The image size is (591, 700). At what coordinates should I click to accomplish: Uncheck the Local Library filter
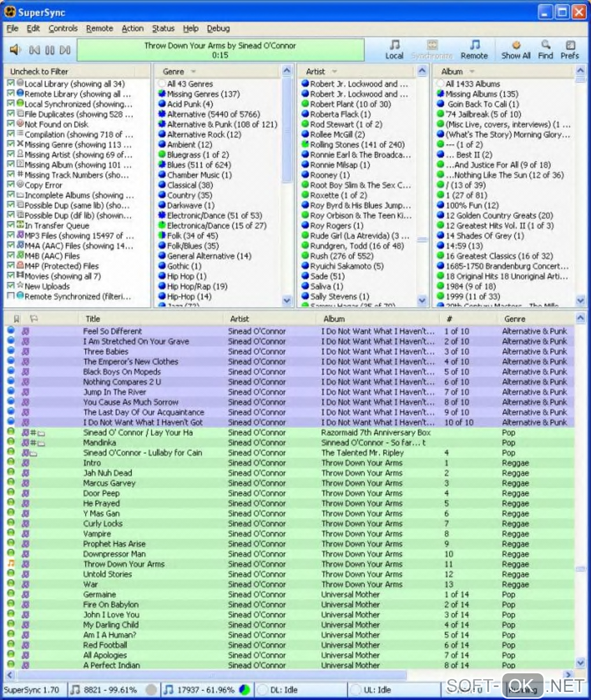click(x=10, y=83)
